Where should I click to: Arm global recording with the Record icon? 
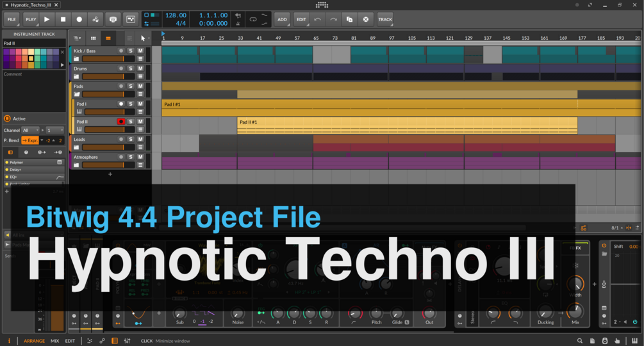(79, 19)
